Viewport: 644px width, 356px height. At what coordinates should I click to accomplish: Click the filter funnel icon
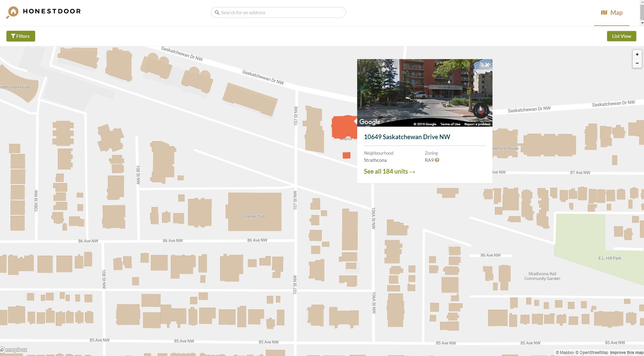click(x=14, y=36)
